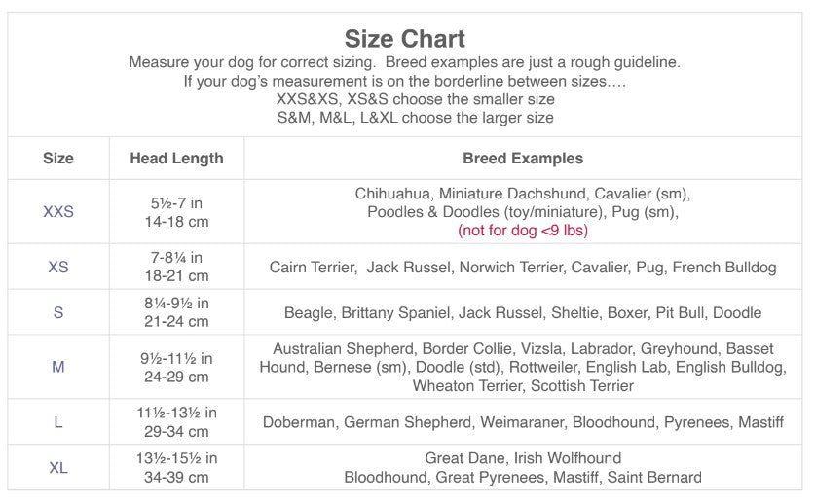Screen dimensions: 815x504
Task: Click the 'choose the larger size' instruction line
Action: tap(416, 118)
